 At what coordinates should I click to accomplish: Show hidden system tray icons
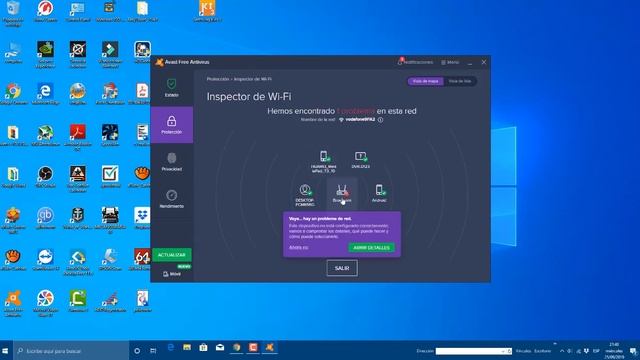[562, 351]
